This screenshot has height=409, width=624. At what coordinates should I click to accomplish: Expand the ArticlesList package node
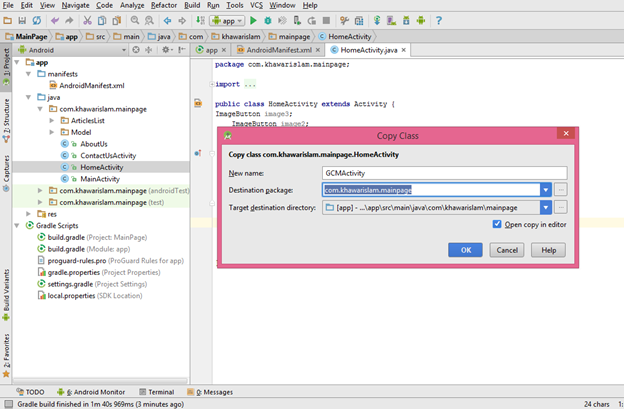tap(52, 120)
